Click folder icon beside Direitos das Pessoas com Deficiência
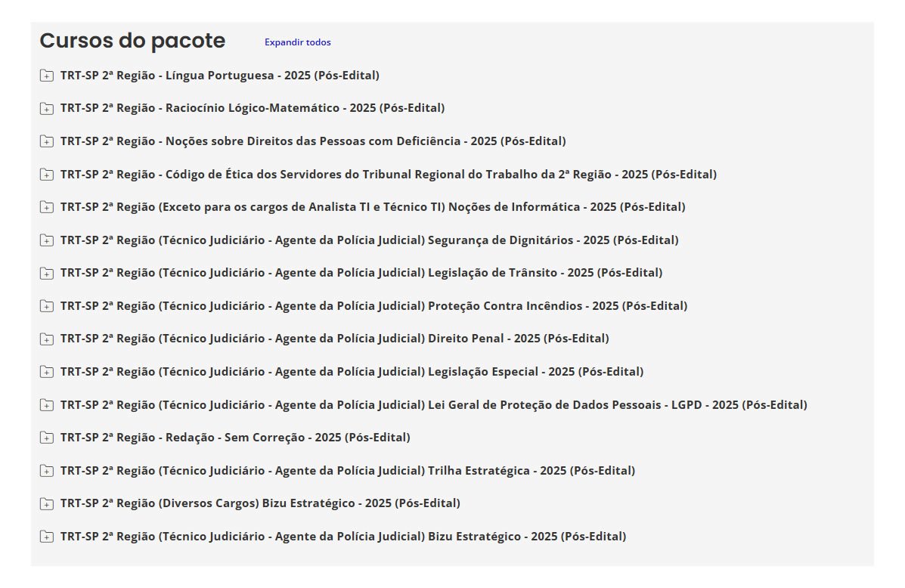Image resolution: width=905 pixels, height=588 pixels. point(47,141)
